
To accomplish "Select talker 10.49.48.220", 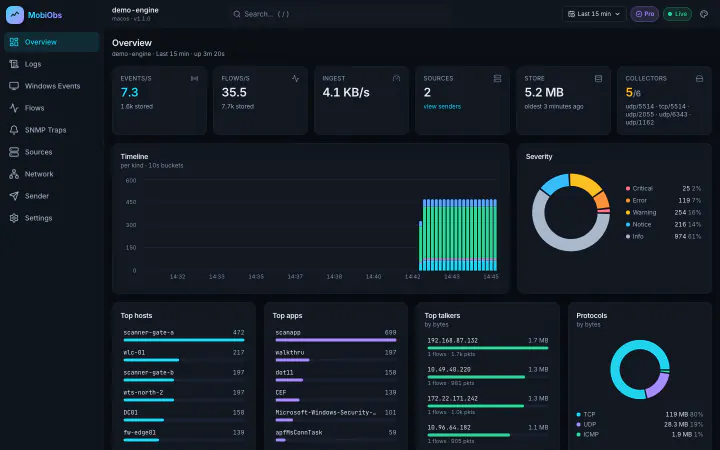I will [488, 376].
